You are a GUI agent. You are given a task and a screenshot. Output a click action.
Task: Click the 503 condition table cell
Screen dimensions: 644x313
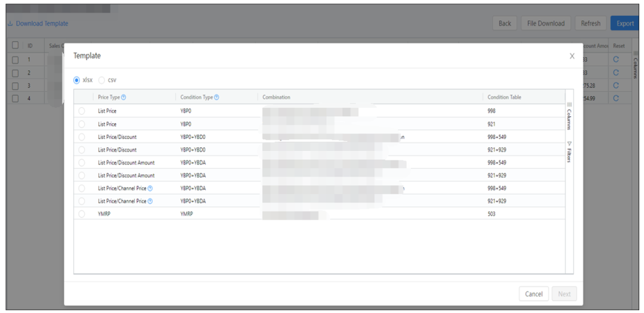tap(491, 214)
